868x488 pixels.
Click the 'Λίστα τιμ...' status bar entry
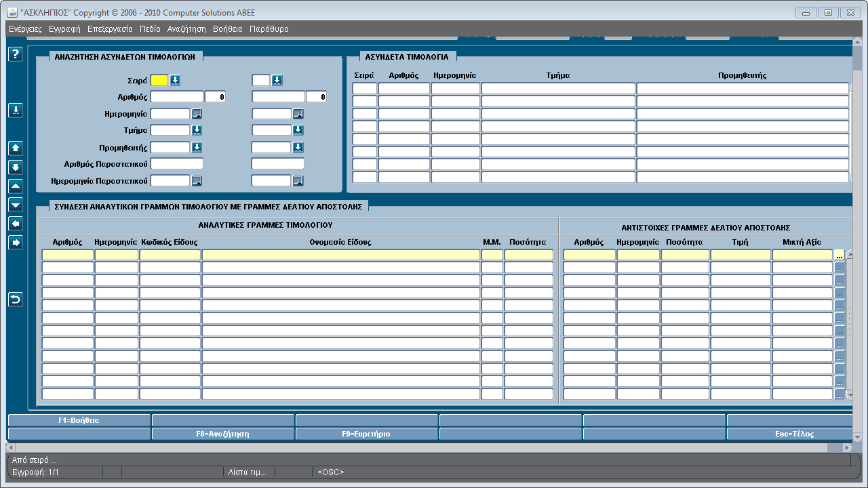click(246, 472)
